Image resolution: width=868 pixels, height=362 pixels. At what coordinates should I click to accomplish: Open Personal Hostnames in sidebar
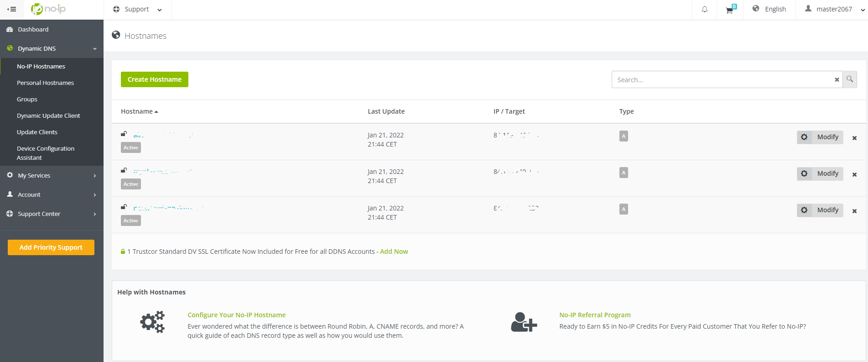[x=45, y=83]
